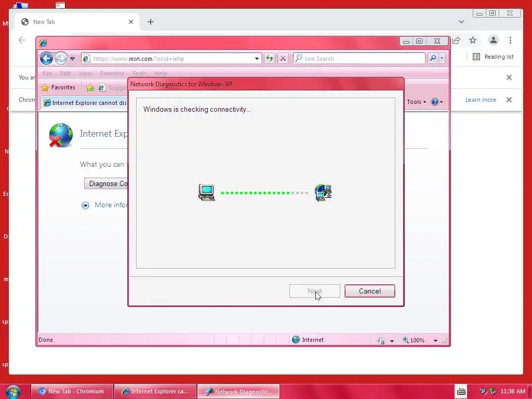Click the green Refresh icon in Internet Explorer

click(270, 58)
